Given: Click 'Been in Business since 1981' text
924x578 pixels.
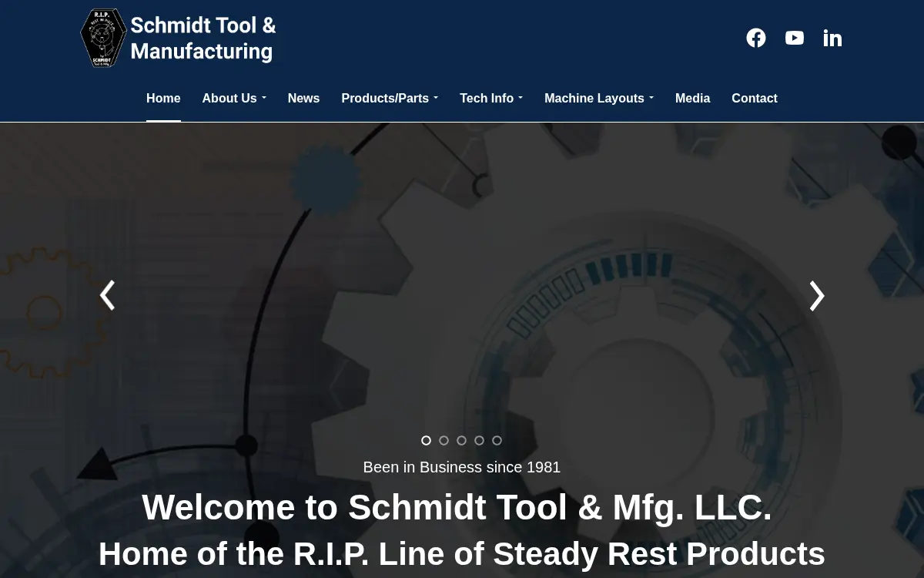Looking at the screenshot, I should click(462, 467).
